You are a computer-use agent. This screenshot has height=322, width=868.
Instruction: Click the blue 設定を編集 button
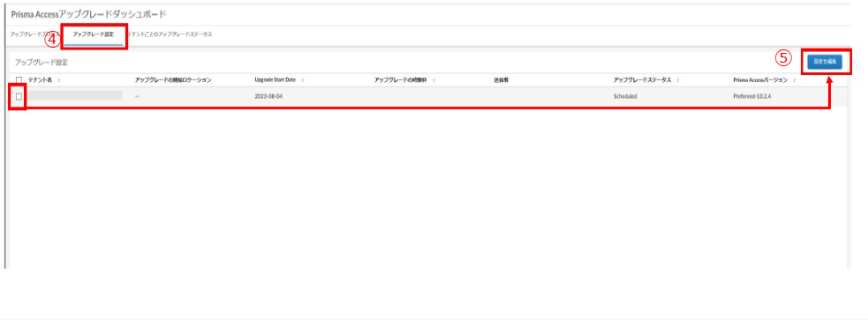coord(824,62)
